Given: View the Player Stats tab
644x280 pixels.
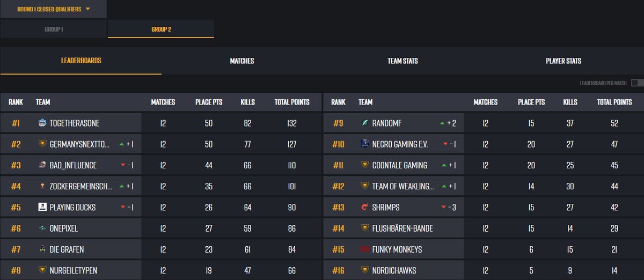Looking at the screenshot, I should pyautogui.click(x=563, y=61).
